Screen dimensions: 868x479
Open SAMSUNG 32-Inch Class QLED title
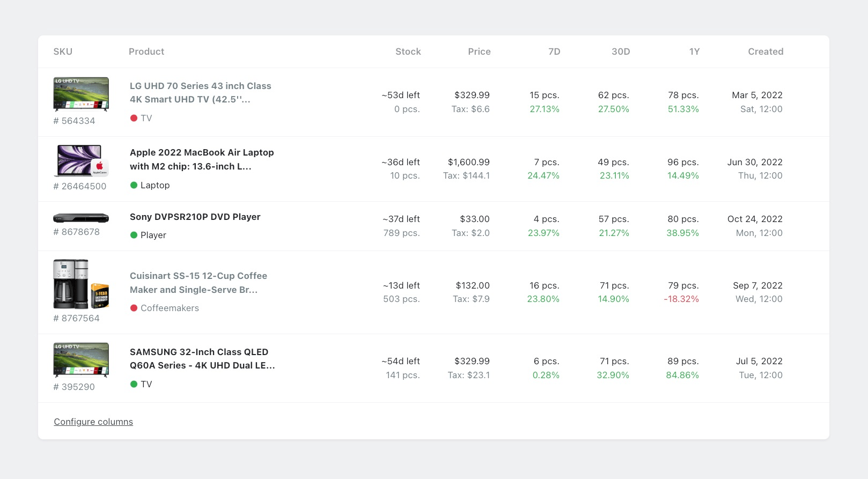[x=202, y=358]
